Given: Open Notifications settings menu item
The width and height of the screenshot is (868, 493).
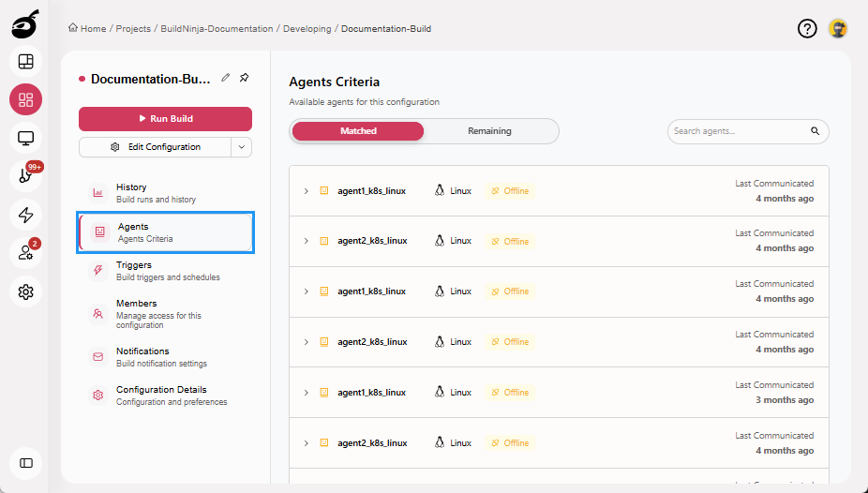Looking at the screenshot, I should (x=166, y=357).
